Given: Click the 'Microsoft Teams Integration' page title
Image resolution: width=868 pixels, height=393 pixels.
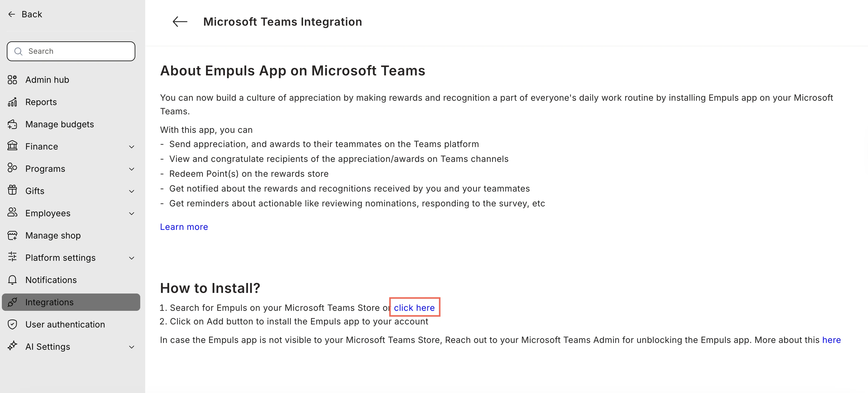Looking at the screenshot, I should click(283, 22).
